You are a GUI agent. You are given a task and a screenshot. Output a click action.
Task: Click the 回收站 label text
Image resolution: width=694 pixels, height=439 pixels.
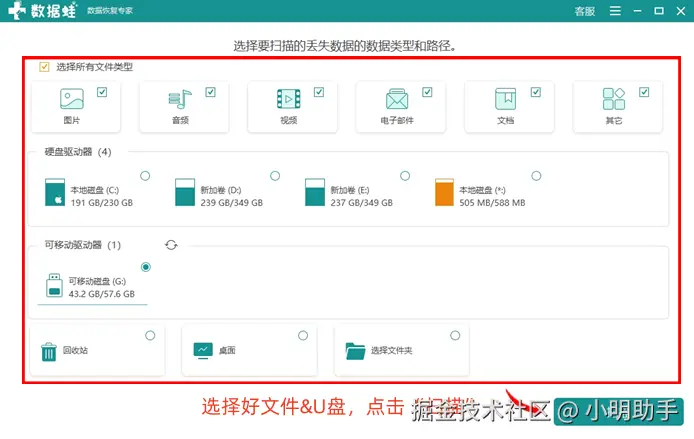(x=75, y=350)
